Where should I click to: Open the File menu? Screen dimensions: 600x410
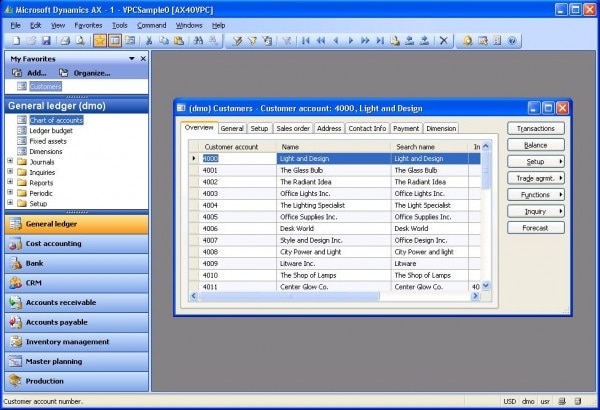(x=16, y=25)
